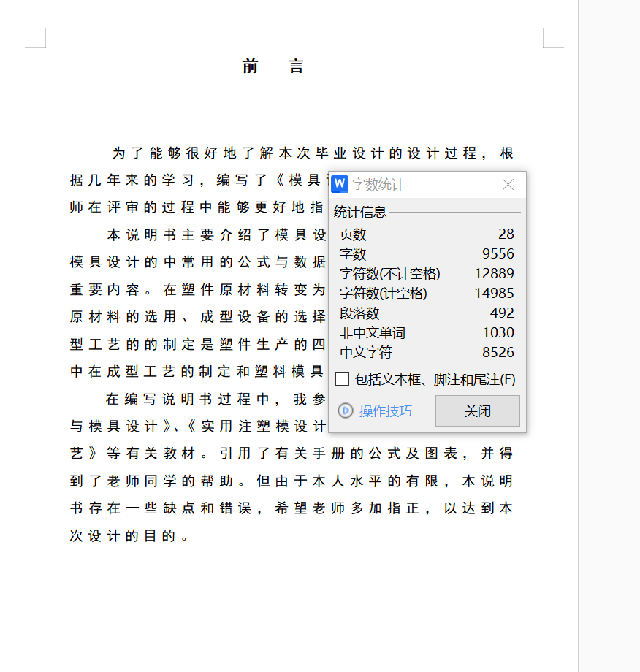The height and width of the screenshot is (672, 640).
Task: Close the 字数统计 dialog with X
Action: (x=508, y=185)
